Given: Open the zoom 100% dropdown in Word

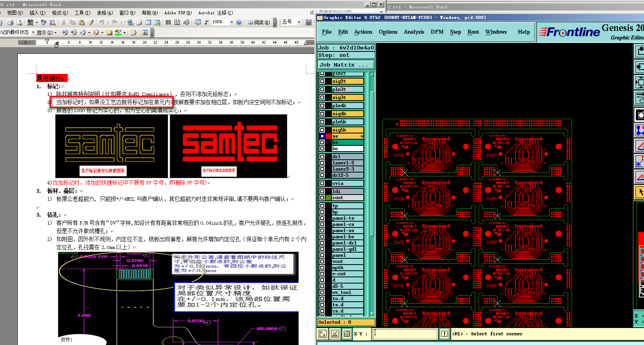Looking at the screenshot, I should [232, 22].
